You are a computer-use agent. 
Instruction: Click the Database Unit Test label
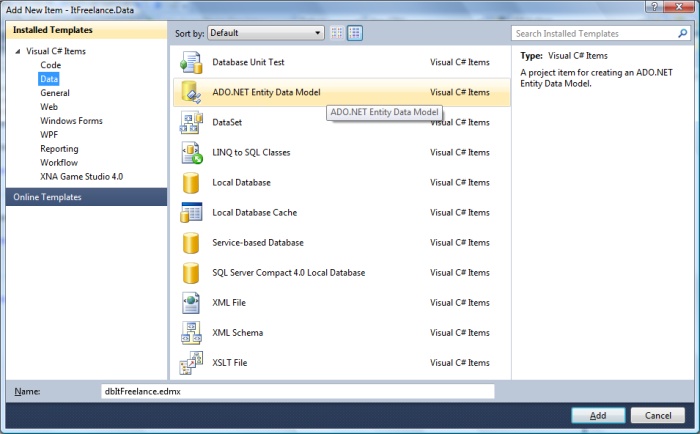point(248,63)
